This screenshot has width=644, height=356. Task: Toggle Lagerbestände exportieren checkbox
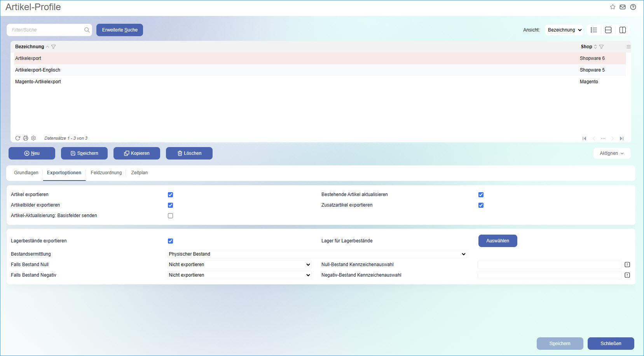tap(170, 241)
